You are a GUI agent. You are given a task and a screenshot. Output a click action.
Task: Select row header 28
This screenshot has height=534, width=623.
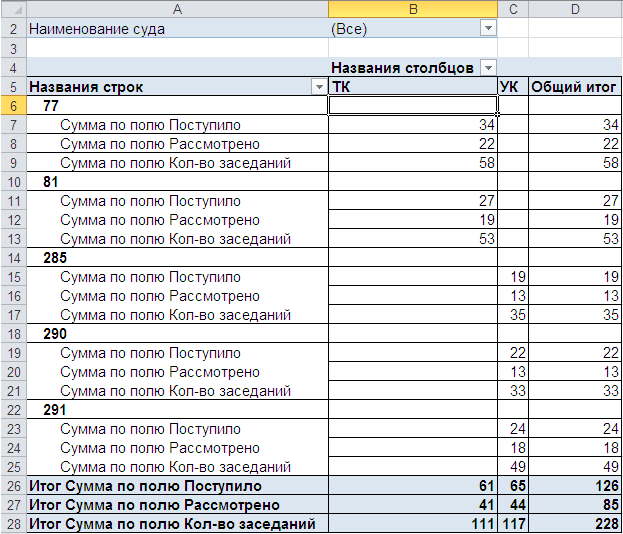click(14, 524)
